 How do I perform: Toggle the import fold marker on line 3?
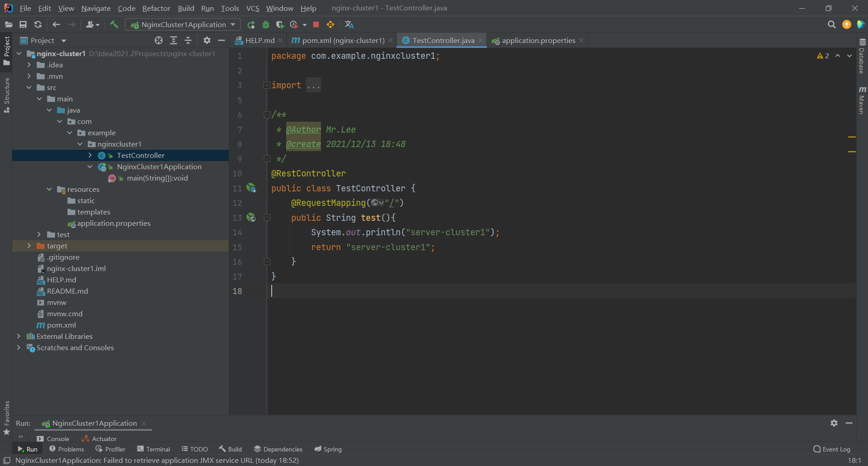click(267, 85)
